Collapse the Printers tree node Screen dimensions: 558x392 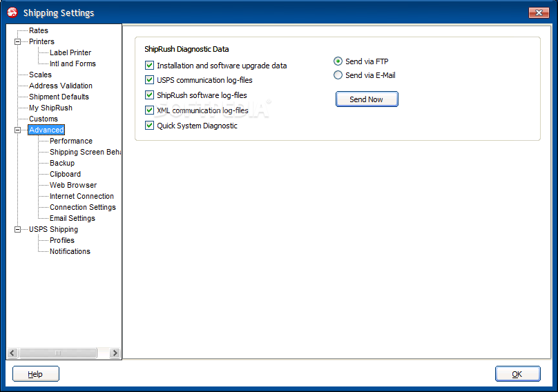17,41
